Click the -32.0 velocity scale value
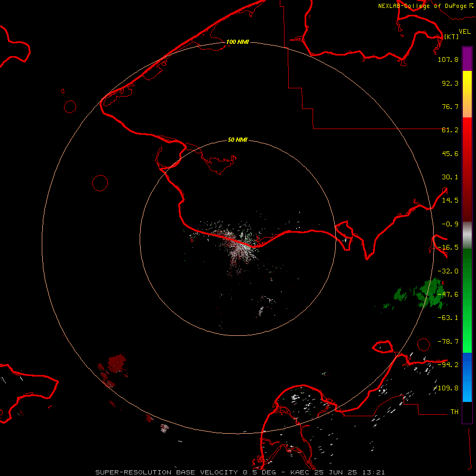The width and height of the screenshot is (476, 476). tap(448, 271)
